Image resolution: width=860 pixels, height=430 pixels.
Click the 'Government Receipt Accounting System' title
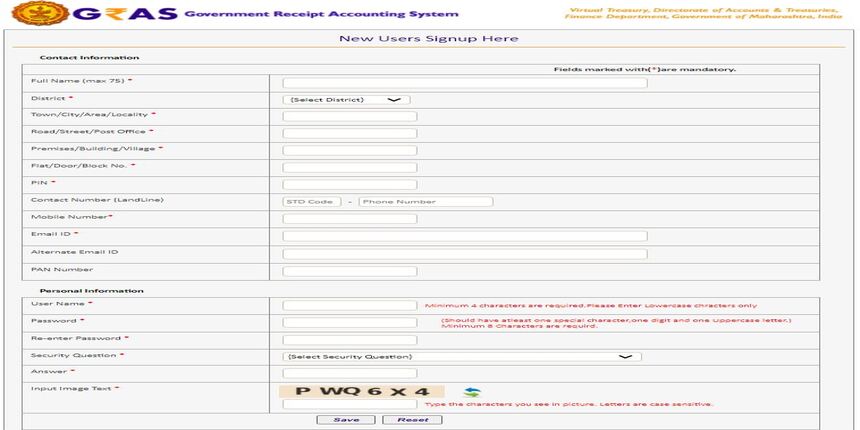[x=321, y=14]
